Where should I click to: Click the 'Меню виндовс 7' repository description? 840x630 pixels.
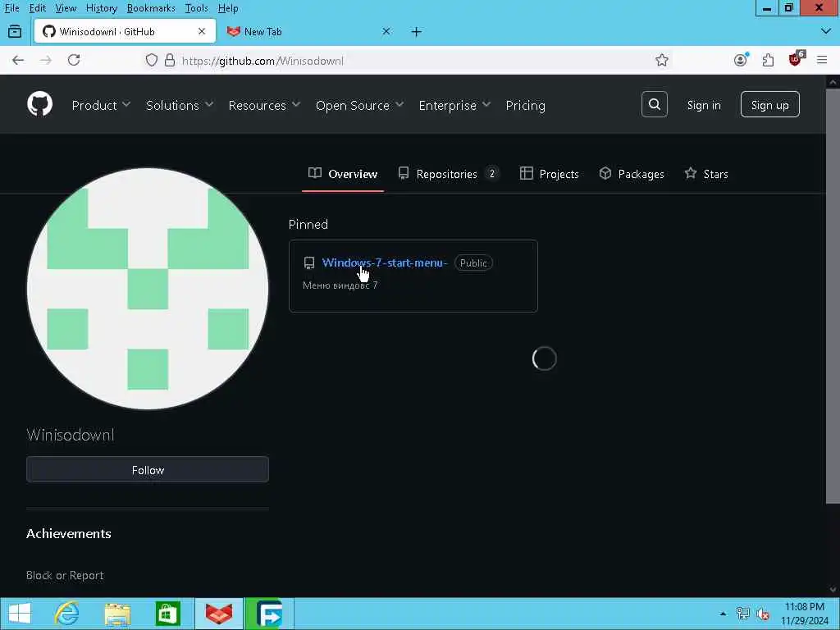point(340,285)
